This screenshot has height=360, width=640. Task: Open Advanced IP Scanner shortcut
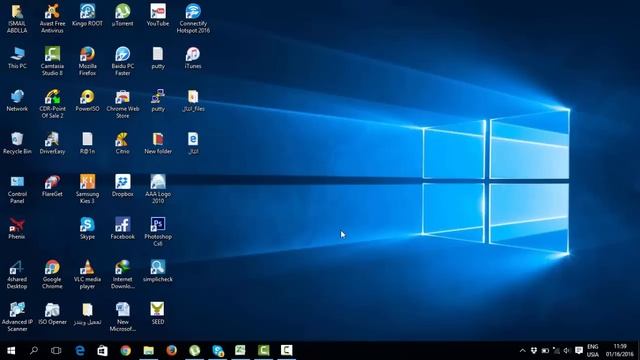click(x=17, y=317)
